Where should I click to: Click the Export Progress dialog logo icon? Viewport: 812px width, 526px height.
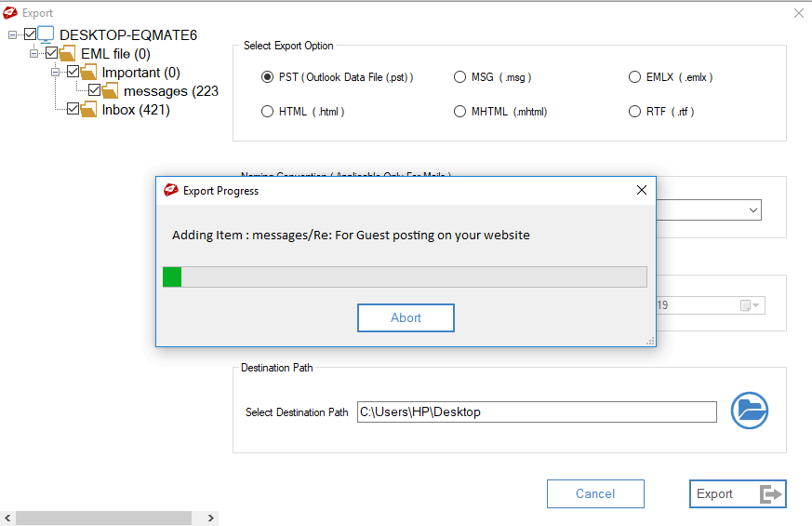coord(170,190)
